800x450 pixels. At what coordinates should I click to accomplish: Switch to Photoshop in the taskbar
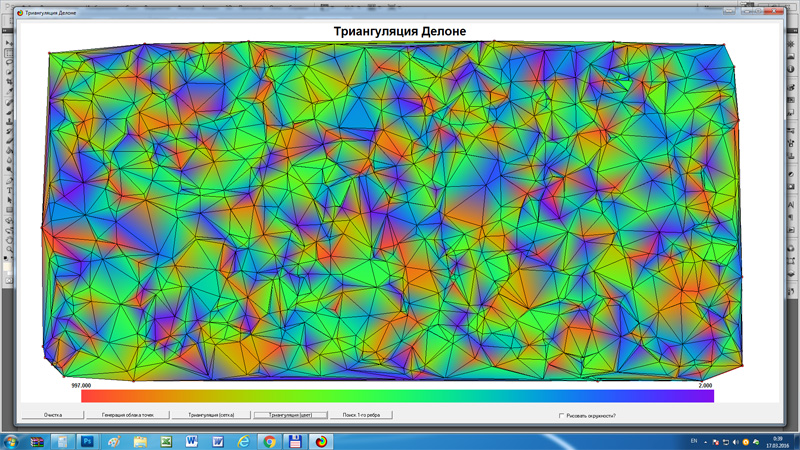[87, 441]
